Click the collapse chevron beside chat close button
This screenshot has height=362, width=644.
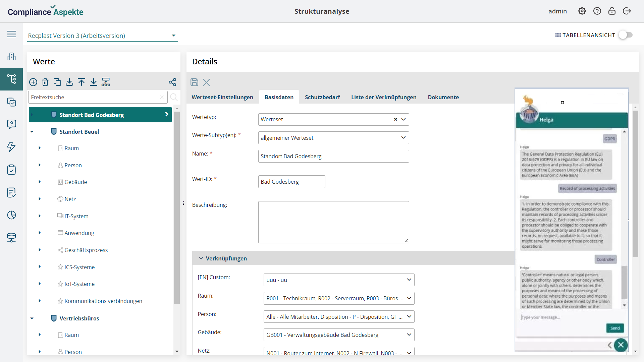coord(609,345)
